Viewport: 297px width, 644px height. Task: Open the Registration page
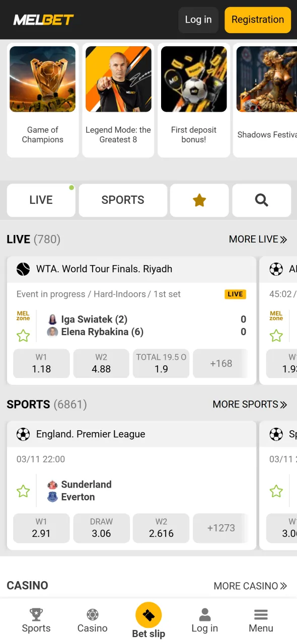257,20
